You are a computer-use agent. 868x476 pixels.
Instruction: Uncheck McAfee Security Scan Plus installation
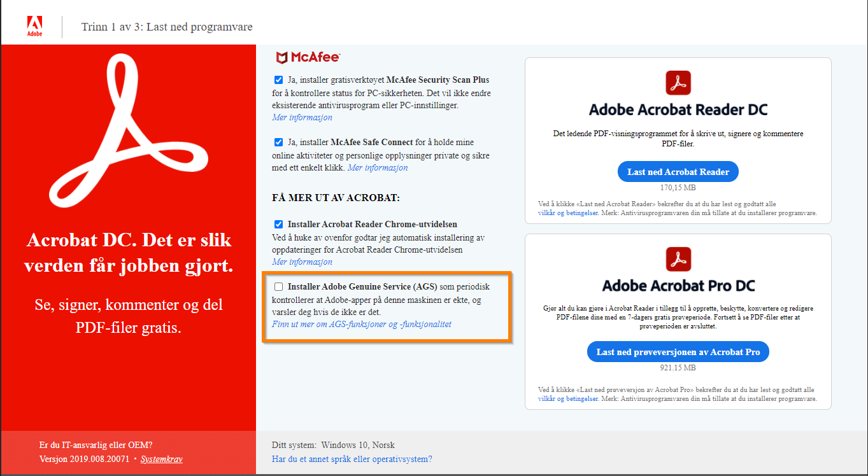pyautogui.click(x=278, y=80)
